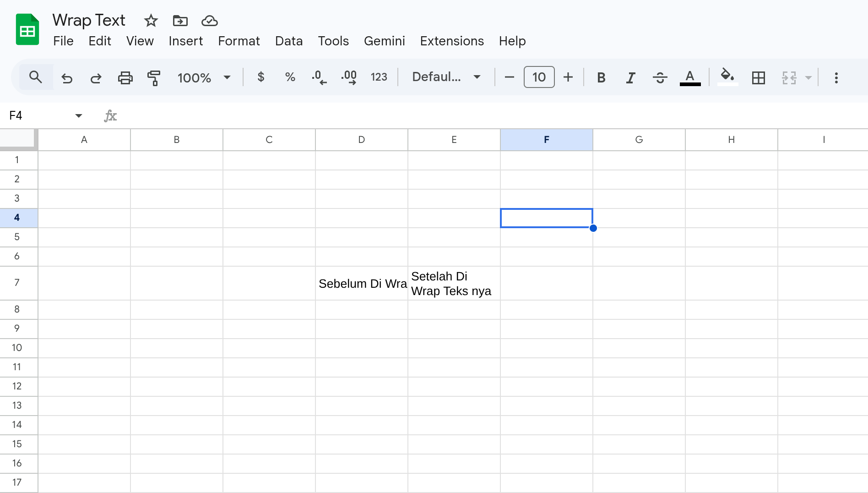Open the Extensions menu
Viewport: 868px width, 493px height.
451,41
